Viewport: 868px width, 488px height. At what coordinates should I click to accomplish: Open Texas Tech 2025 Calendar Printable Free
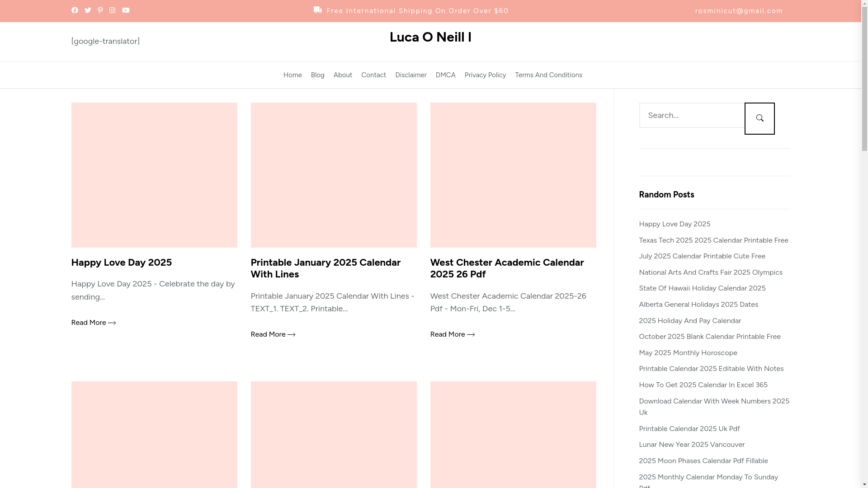click(713, 240)
